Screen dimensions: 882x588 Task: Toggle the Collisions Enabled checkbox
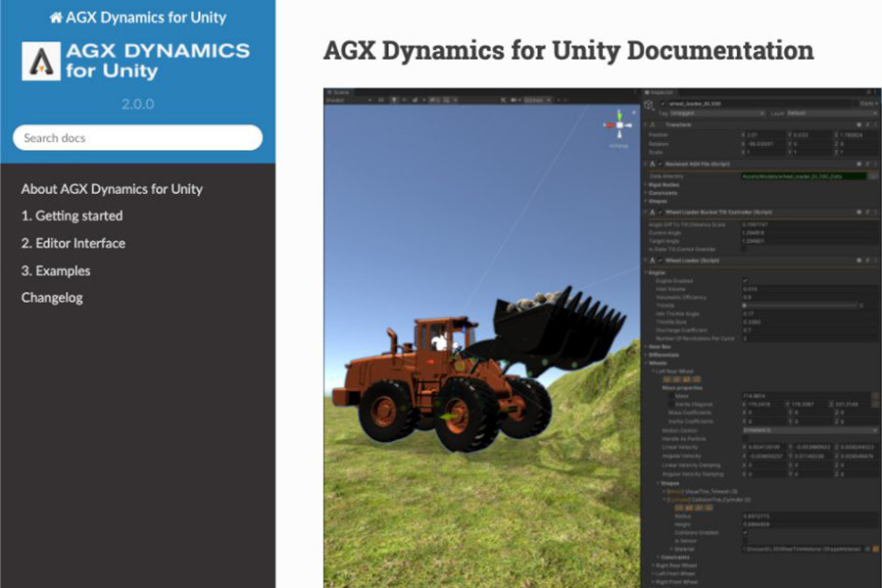point(745,532)
